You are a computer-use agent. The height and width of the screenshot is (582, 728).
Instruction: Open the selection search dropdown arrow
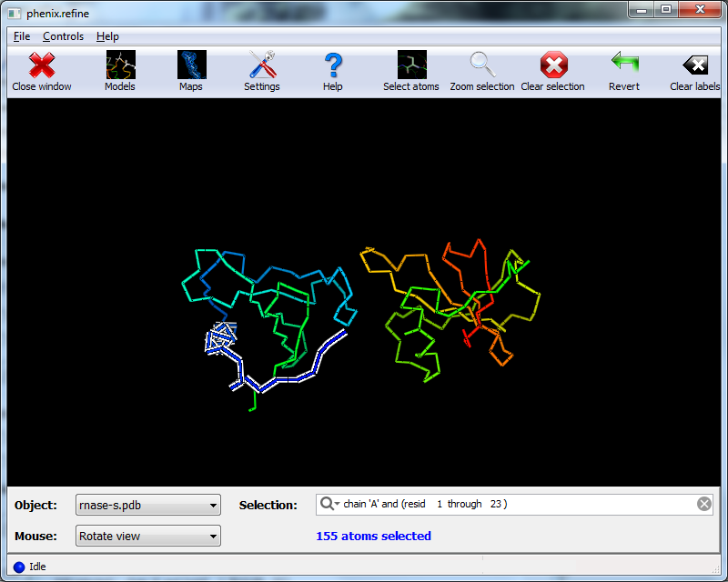click(x=337, y=504)
